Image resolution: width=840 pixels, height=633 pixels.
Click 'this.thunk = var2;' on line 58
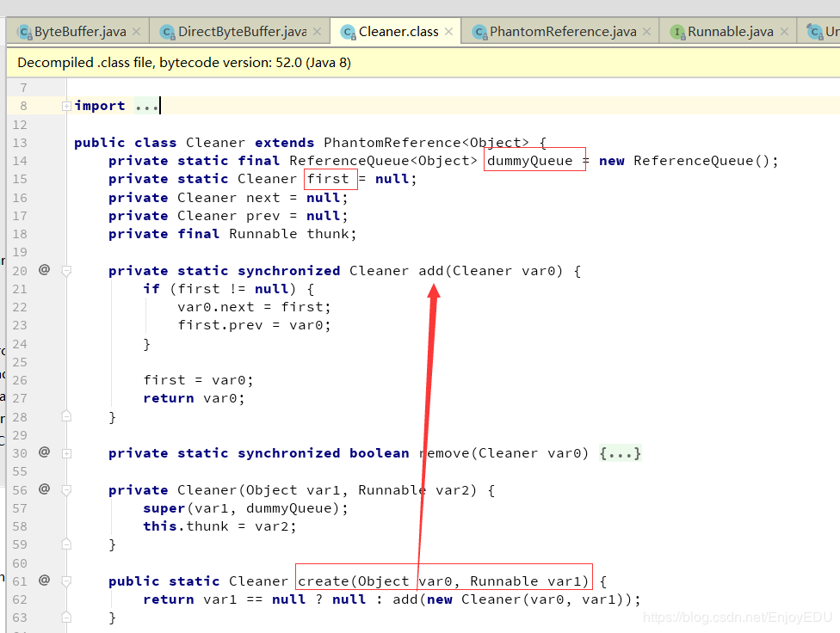pyautogui.click(x=219, y=526)
